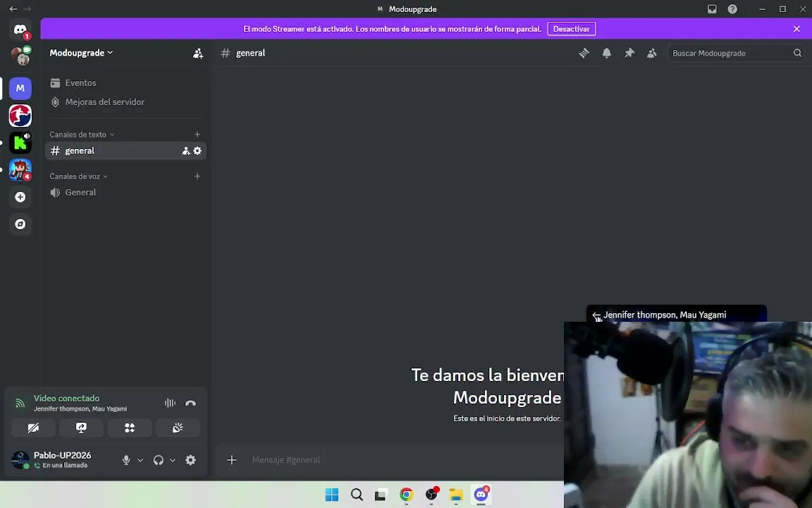Collapse the Canales de texto category
Viewport: 812px width, 508px height.
click(82, 134)
